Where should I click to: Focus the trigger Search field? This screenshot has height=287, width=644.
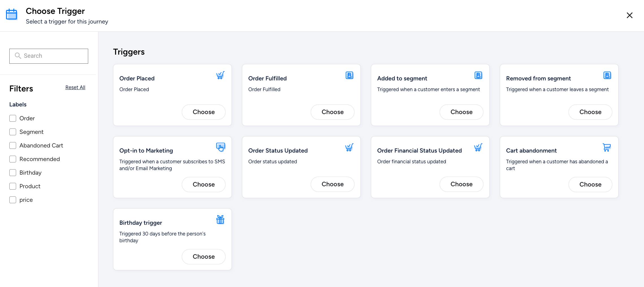[49, 56]
